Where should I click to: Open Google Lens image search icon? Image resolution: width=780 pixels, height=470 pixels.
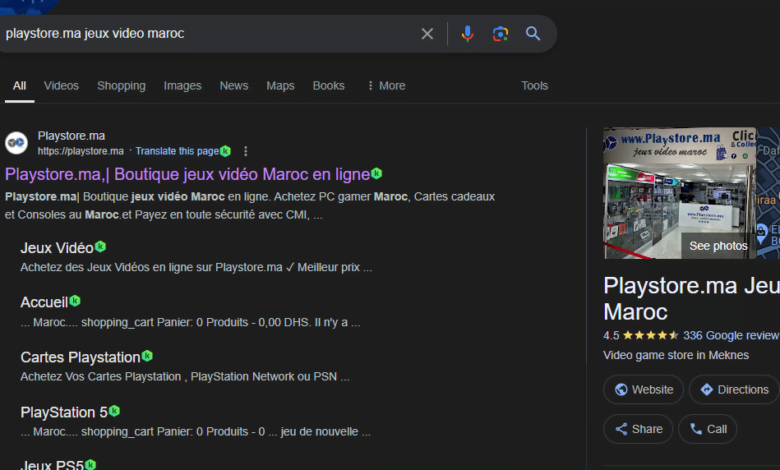[500, 34]
